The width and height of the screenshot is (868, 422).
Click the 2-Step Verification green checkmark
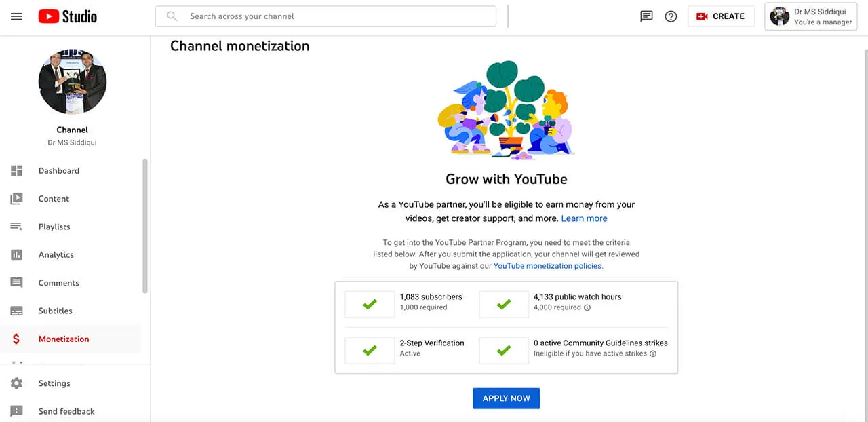(370, 351)
